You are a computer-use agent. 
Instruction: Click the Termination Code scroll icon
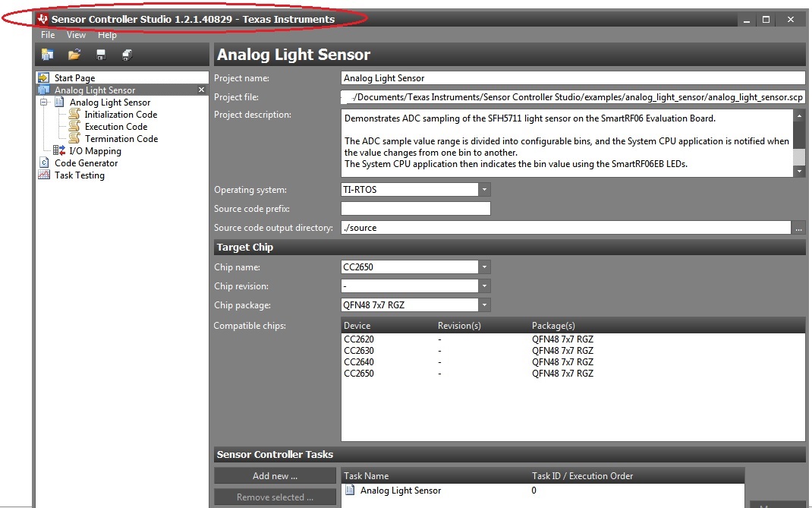[74, 138]
